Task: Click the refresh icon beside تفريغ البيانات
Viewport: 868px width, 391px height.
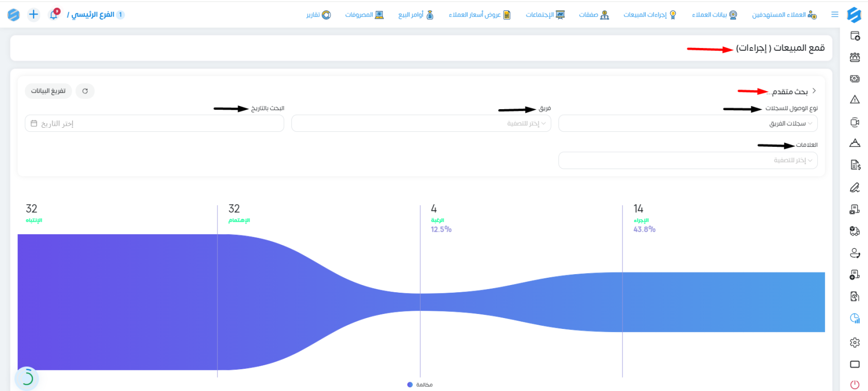Action: [x=85, y=91]
